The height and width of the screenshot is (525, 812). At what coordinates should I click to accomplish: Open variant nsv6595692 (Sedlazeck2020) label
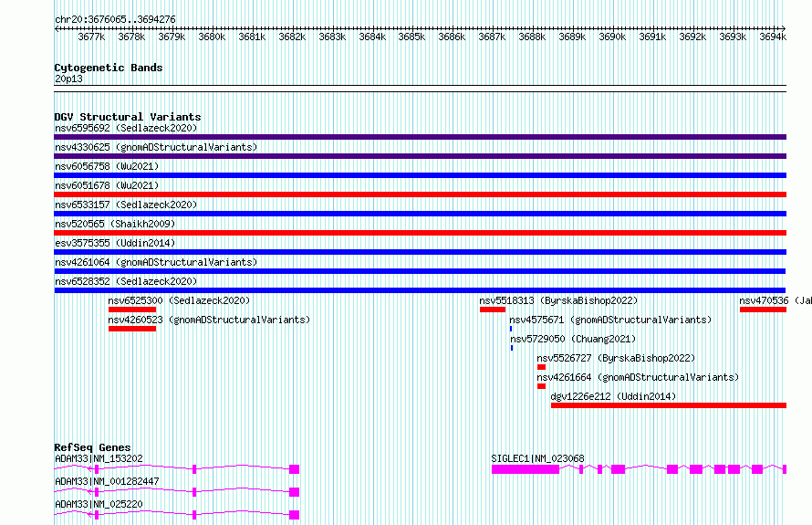tap(126, 128)
